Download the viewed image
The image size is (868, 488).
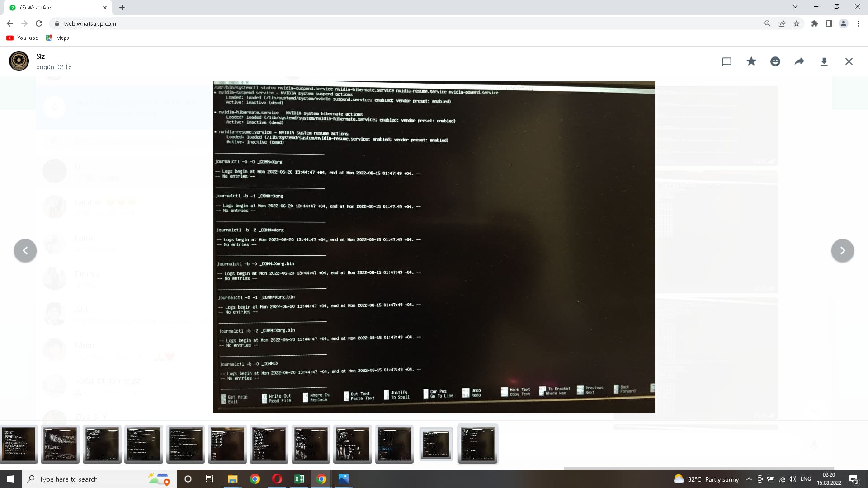pyautogui.click(x=824, y=61)
